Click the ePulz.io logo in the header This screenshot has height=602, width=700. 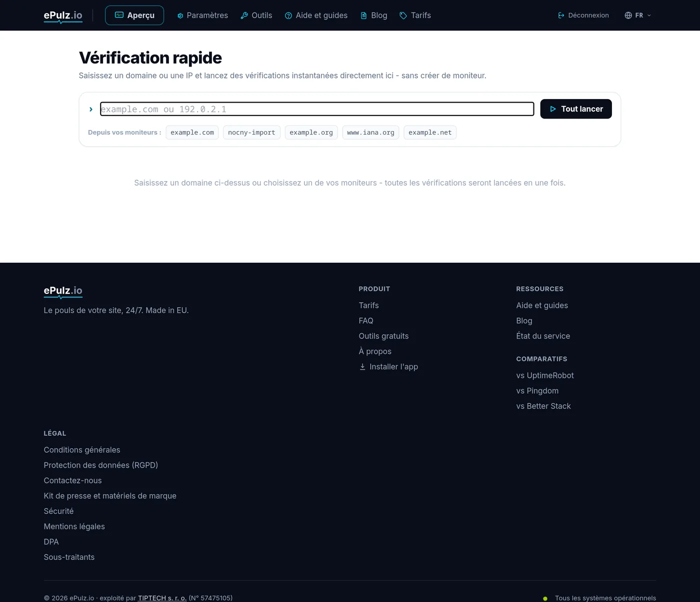point(63,16)
